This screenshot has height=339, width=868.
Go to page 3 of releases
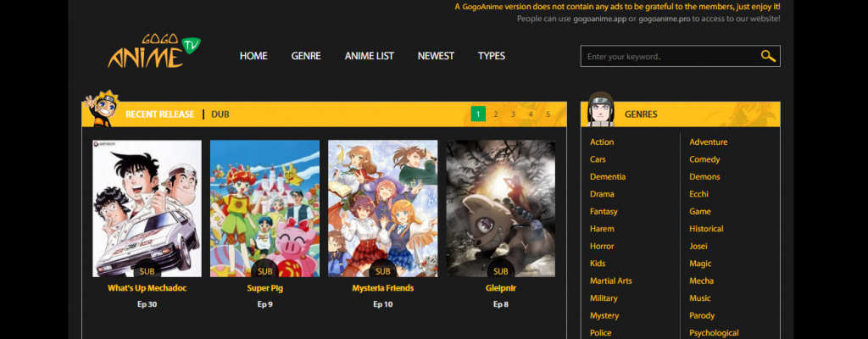(x=513, y=114)
